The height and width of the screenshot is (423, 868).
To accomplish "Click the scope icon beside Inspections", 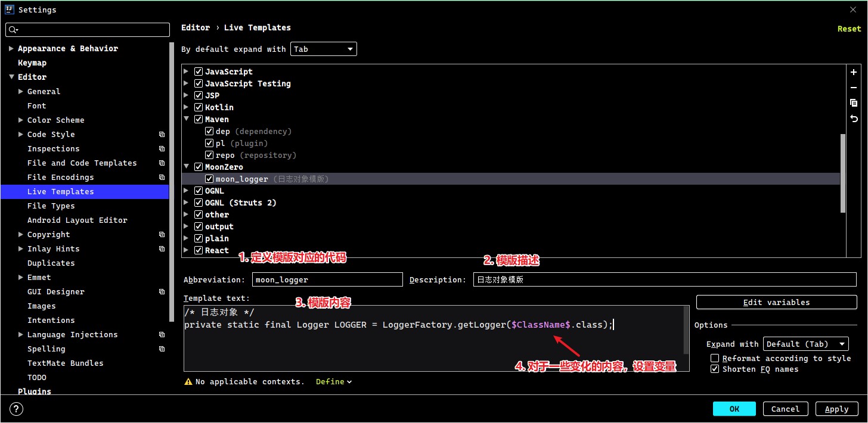I will coord(162,149).
